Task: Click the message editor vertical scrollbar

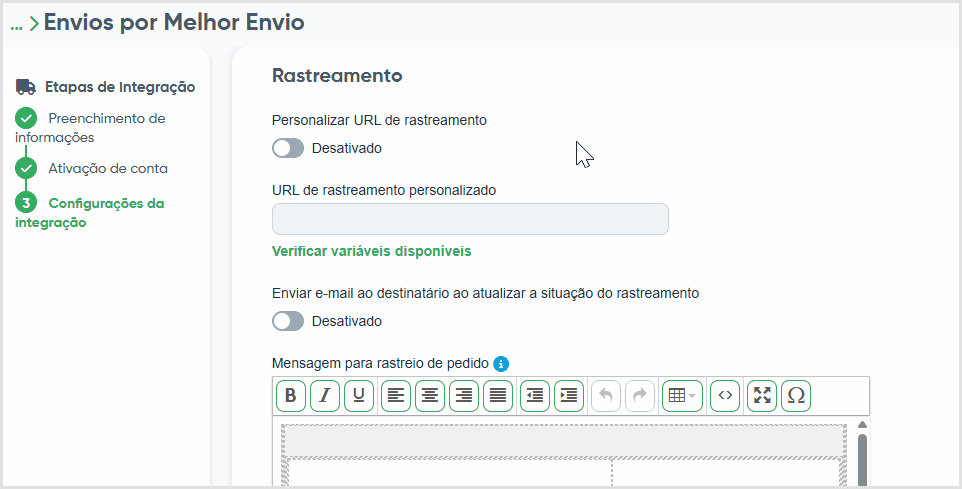Action: (862, 460)
